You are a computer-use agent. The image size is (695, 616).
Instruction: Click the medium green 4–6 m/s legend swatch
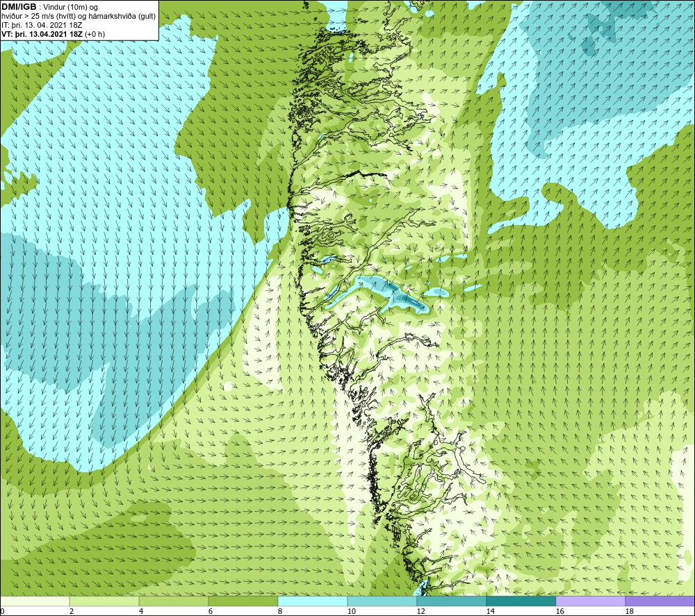click(x=174, y=601)
